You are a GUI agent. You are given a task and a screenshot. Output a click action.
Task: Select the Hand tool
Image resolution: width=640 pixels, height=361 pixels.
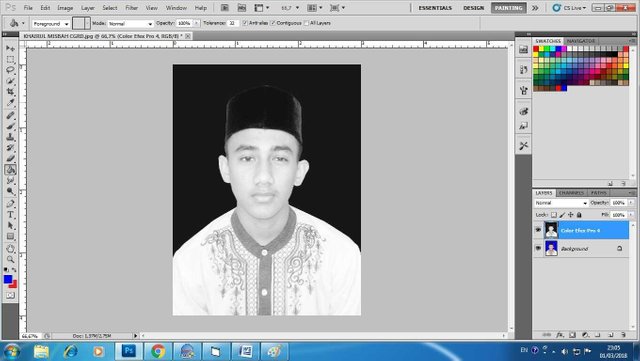(10, 249)
